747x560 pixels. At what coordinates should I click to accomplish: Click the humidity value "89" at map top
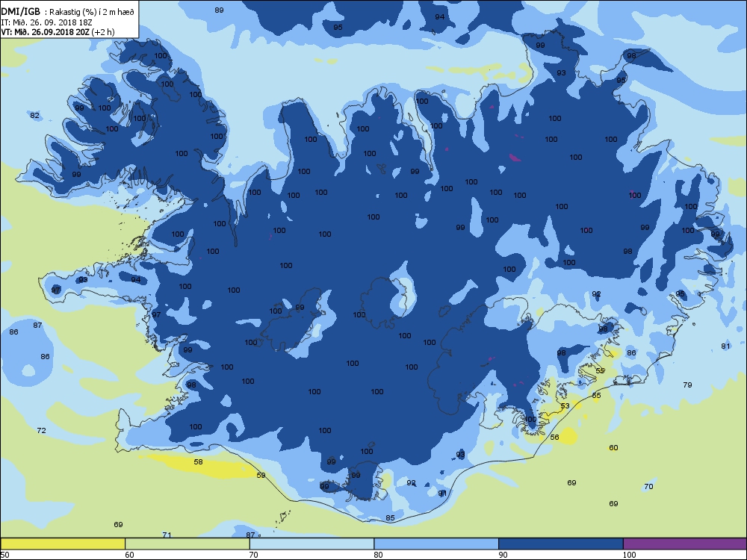(x=219, y=10)
